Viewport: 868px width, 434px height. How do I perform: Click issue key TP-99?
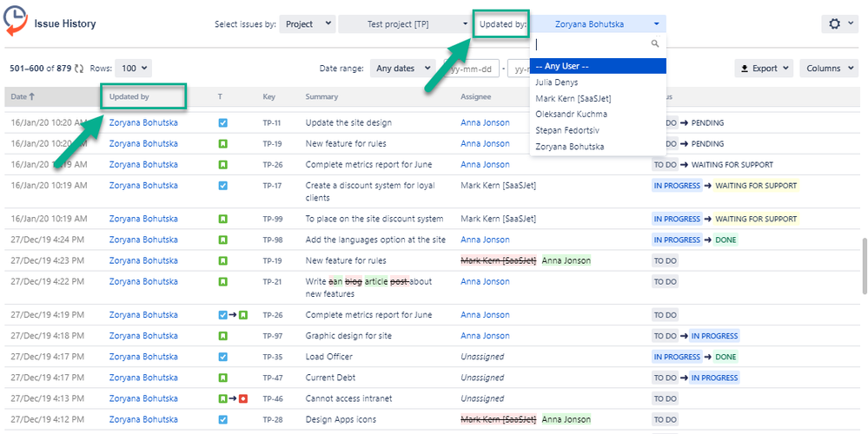tap(272, 219)
